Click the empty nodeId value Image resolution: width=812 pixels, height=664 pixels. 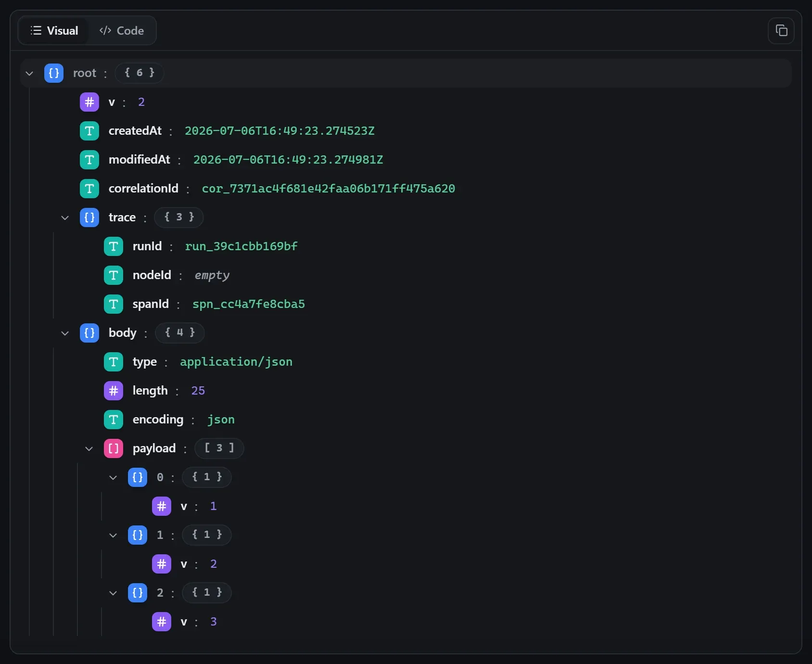(x=212, y=275)
